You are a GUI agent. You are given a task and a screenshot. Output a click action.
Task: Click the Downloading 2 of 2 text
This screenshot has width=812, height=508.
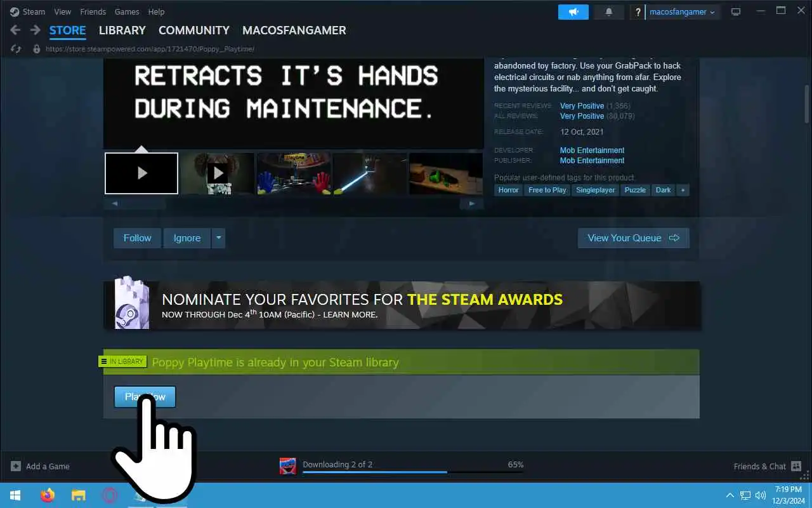337,464
